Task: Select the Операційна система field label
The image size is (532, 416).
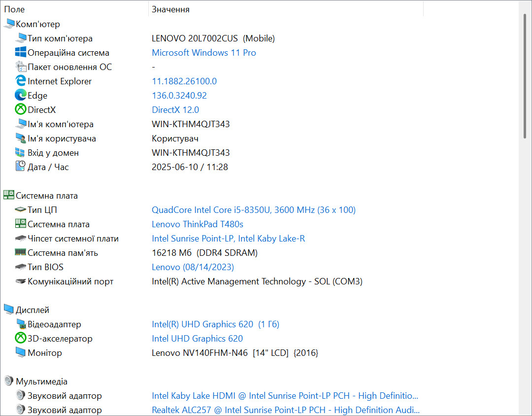Action: (68, 53)
